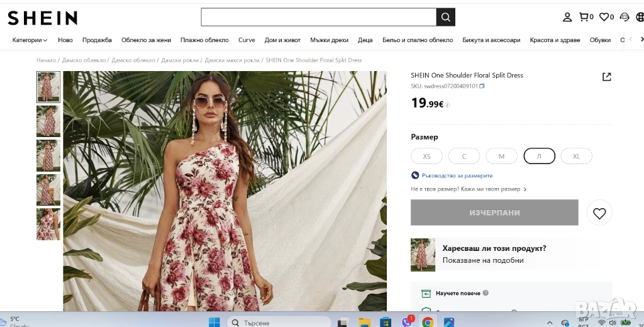Open the customer support headset icon

[x=625, y=17]
